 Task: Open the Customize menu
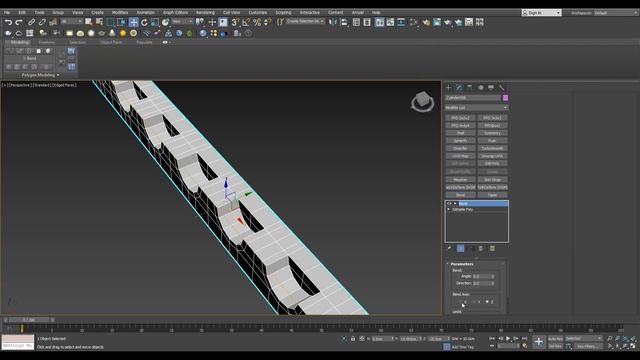258,13
